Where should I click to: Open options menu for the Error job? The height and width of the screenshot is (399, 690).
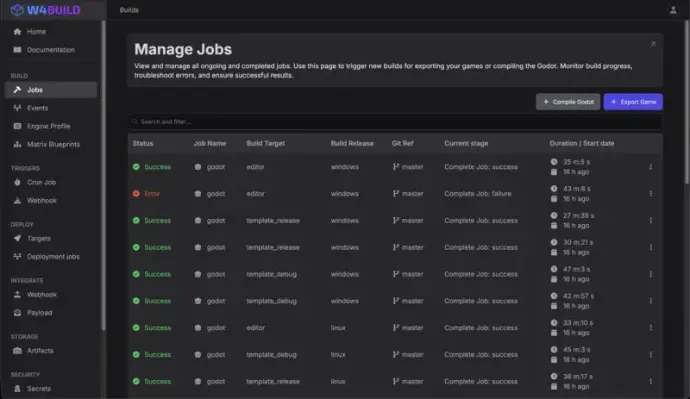tap(650, 194)
